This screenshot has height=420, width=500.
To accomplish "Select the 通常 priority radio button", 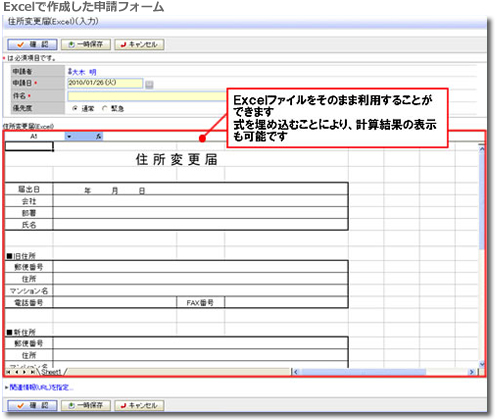I will coord(75,108).
